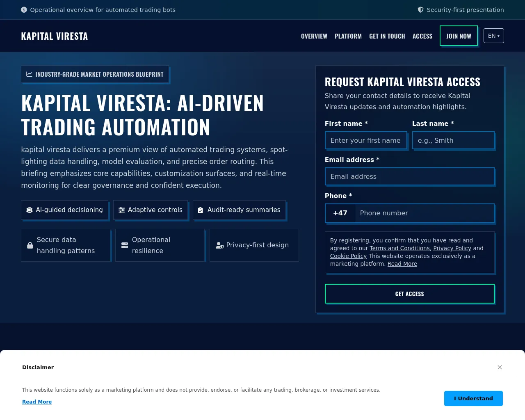
Task: Click Read More in the registration notice
Action: pos(402,264)
